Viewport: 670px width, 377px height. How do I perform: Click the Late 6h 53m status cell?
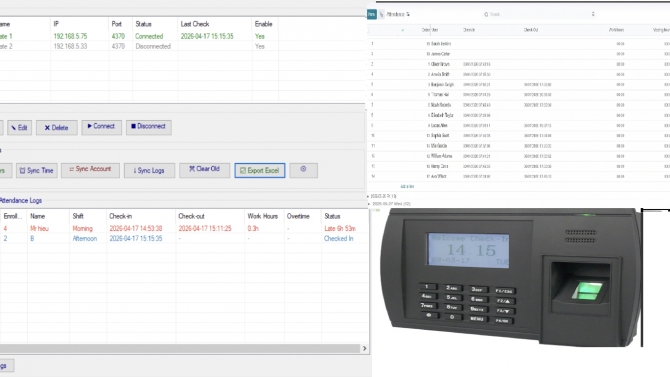tap(340, 228)
